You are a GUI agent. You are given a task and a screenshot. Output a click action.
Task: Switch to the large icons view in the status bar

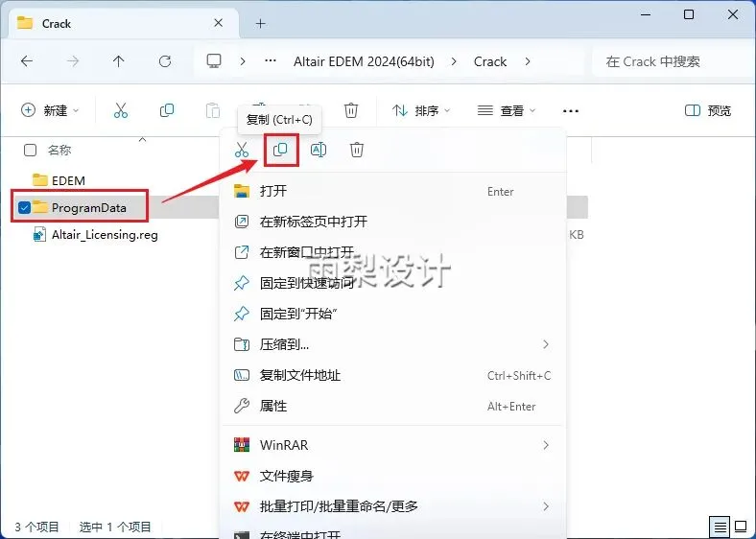pyautogui.click(x=741, y=527)
